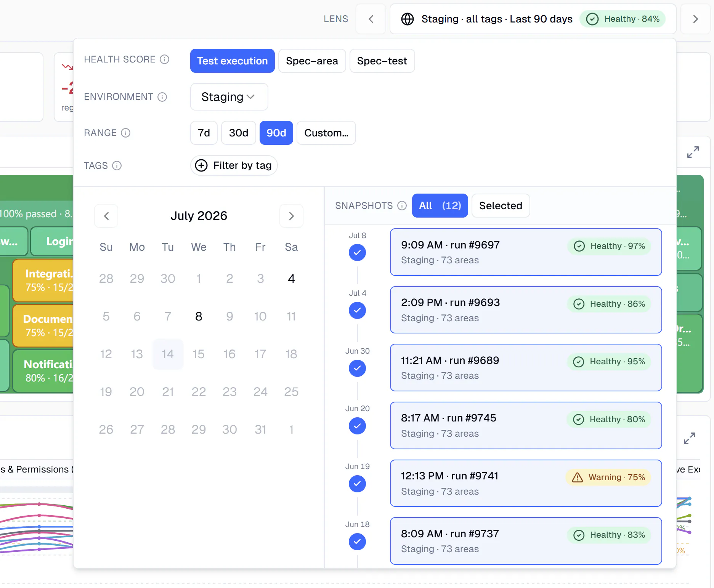This screenshot has width=714, height=588.
Task: Expand the upper panel with the expand arrows icon
Action: pos(693,152)
